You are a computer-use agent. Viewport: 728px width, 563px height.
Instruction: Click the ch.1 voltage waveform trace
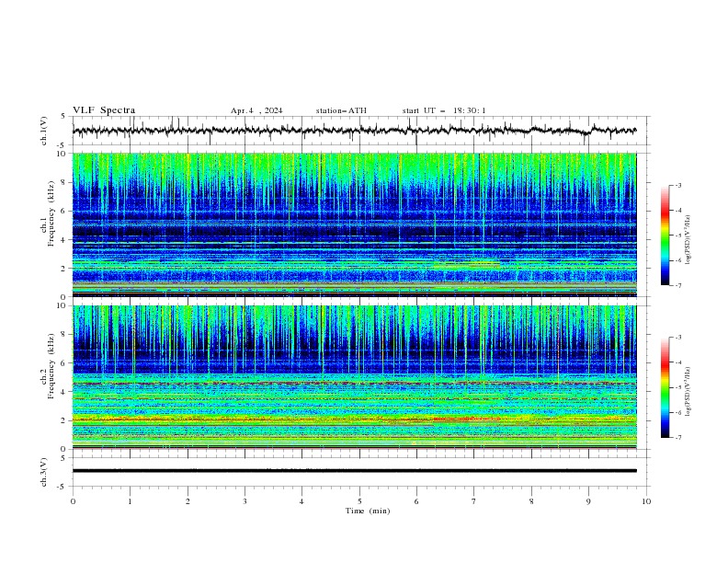354,131
